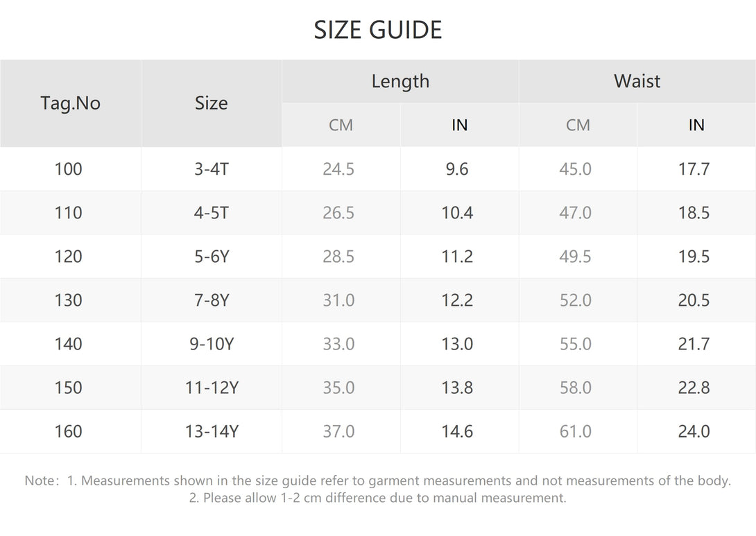
Task: Click the 4-5T size cell
Action: [211, 213]
